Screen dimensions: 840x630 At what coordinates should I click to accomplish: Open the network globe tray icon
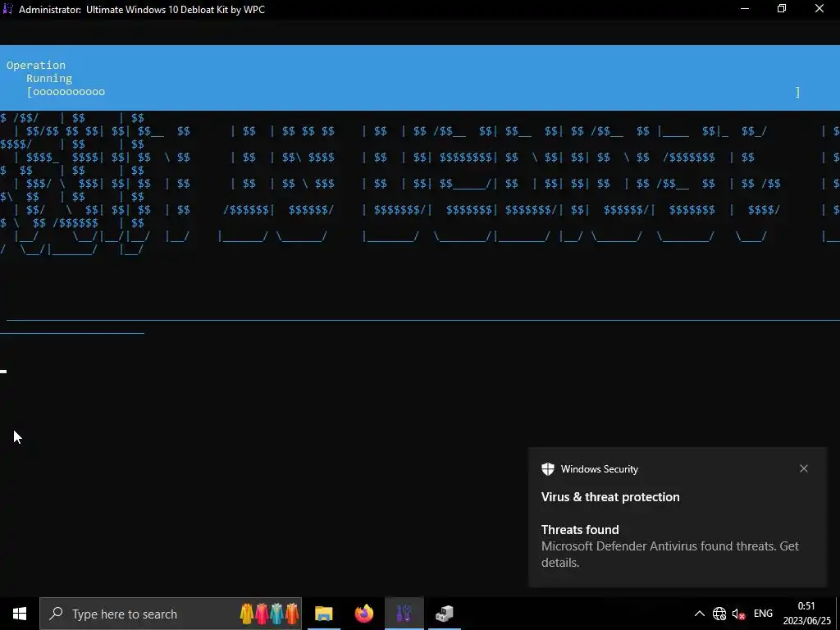tap(719, 614)
